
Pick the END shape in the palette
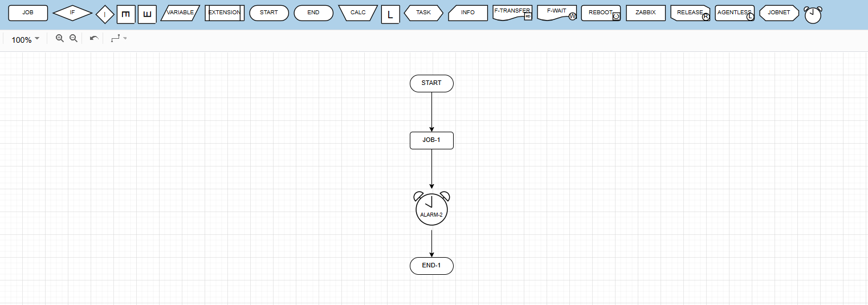pyautogui.click(x=313, y=13)
